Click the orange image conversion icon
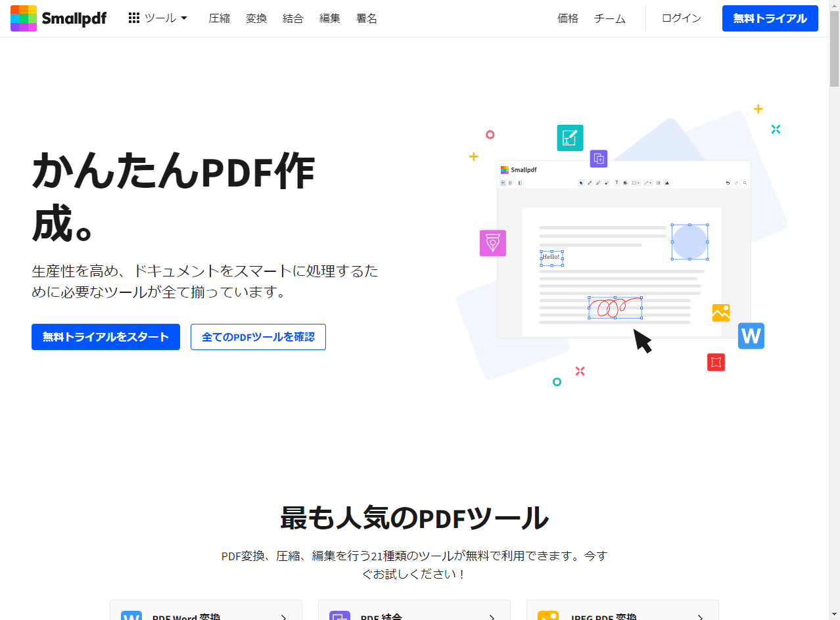840x620 pixels. click(720, 313)
